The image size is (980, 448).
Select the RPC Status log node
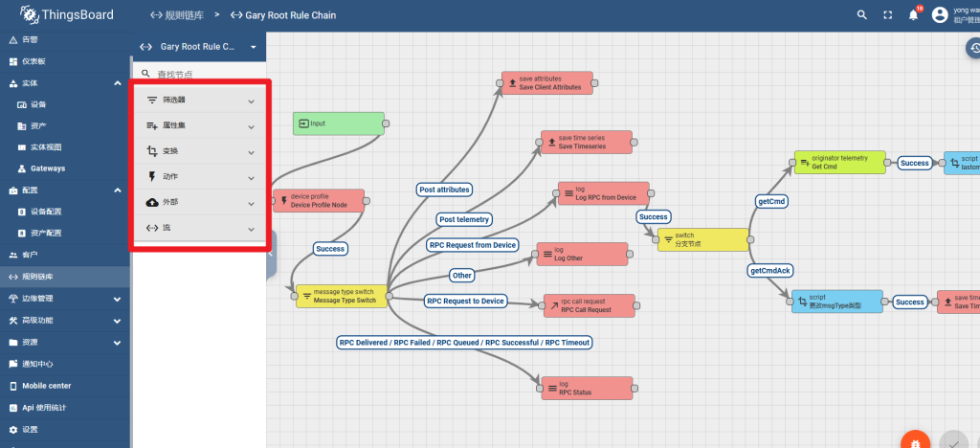pyautogui.click(x=587, y=388)
